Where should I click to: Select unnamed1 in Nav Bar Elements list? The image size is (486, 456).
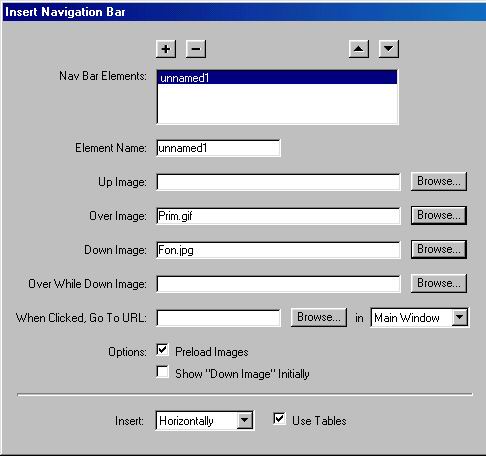tap(277, 78)
